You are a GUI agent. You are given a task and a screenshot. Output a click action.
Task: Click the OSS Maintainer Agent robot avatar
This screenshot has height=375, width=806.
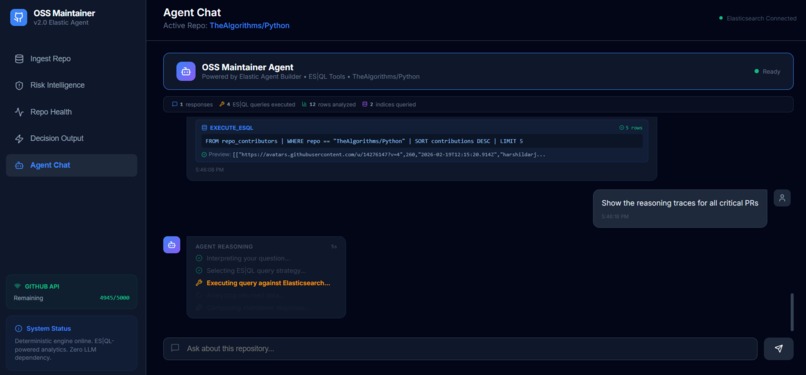coord(186,71)
